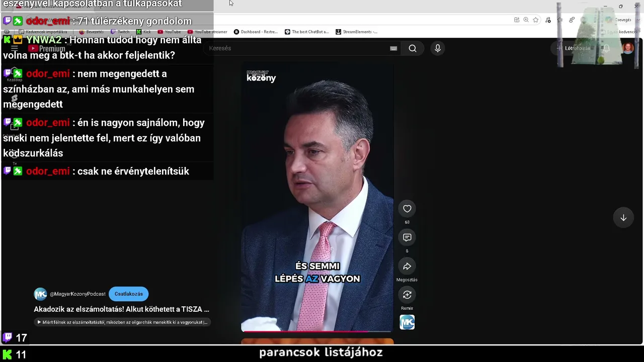The width and height of the screenshot is (644, 362).
Task: Open MagyarKozonyPodcast channel avatar
Action: (x=40, y=294)
